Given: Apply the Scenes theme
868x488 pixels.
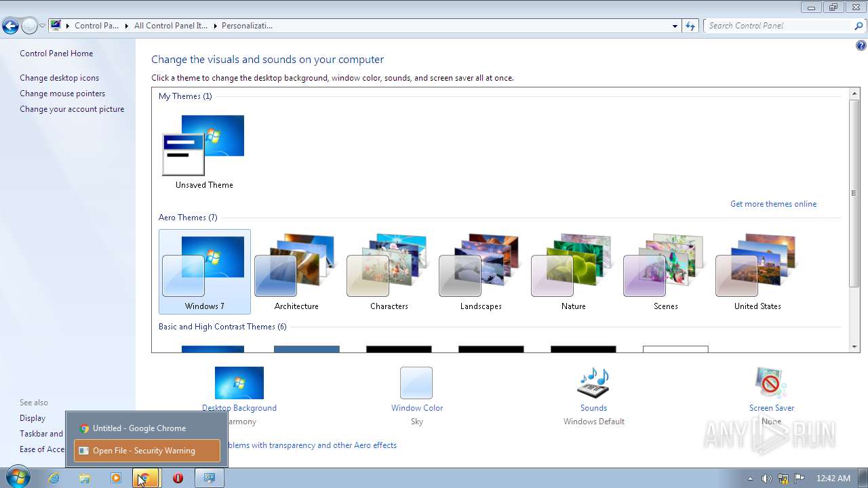Looking at the screenshot, I should point(665,272).
